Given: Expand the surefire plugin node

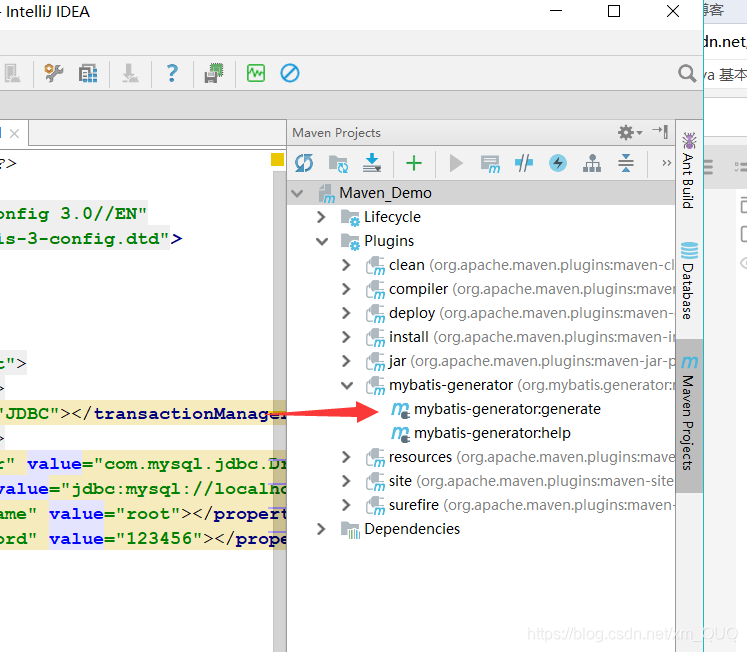Looking at the screenshot, I should pyautogui.click(x=346, y=505).
